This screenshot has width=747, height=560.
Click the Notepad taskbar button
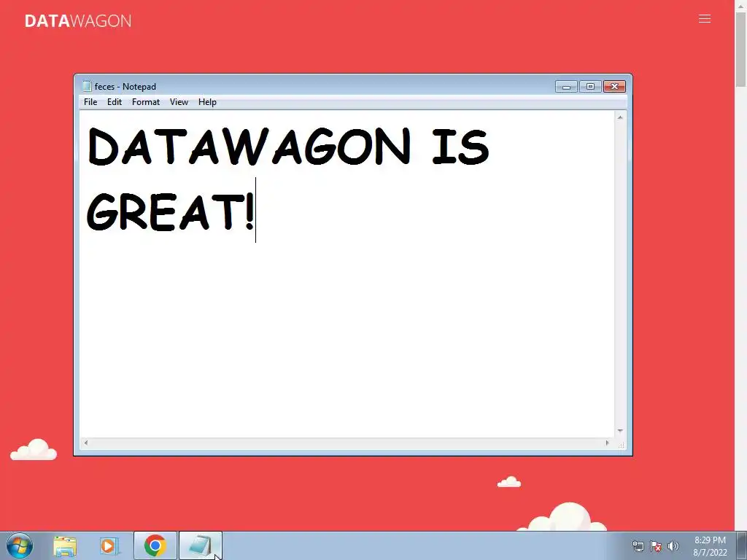coord(201,545)
